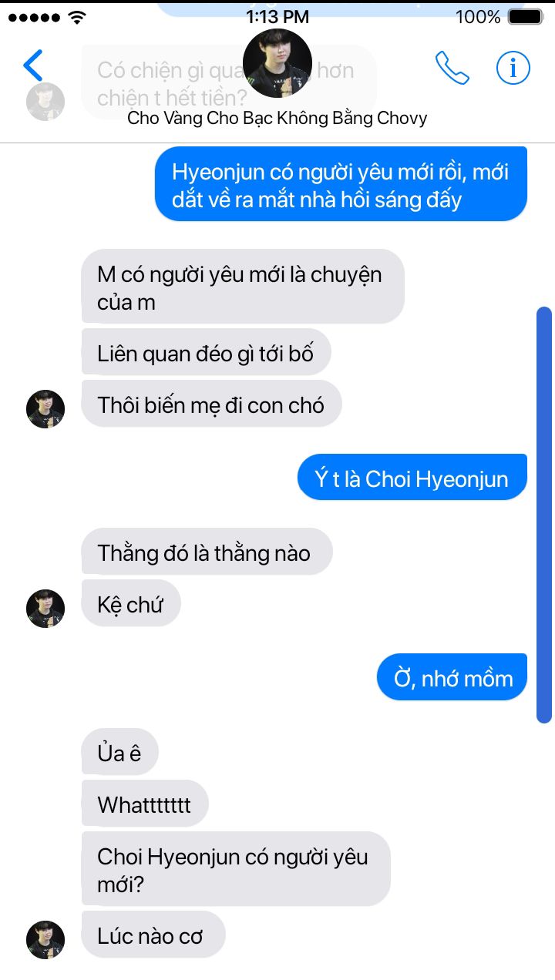This screenshot has width=555, height=980.
Task: Tap sender avatar beside "Kệ chứ" message
Action: [45, 609]
